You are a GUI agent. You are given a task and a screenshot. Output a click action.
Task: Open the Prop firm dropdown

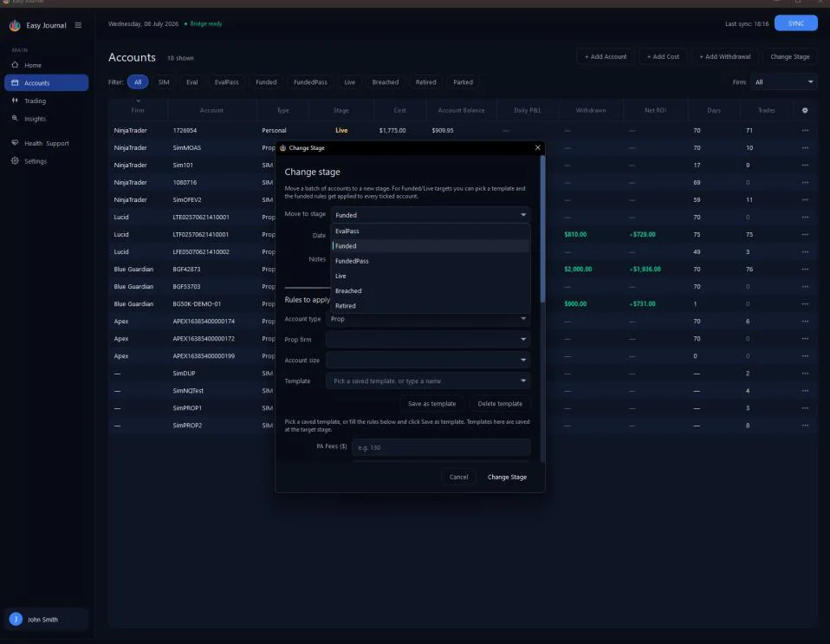(x=428, y=340)
